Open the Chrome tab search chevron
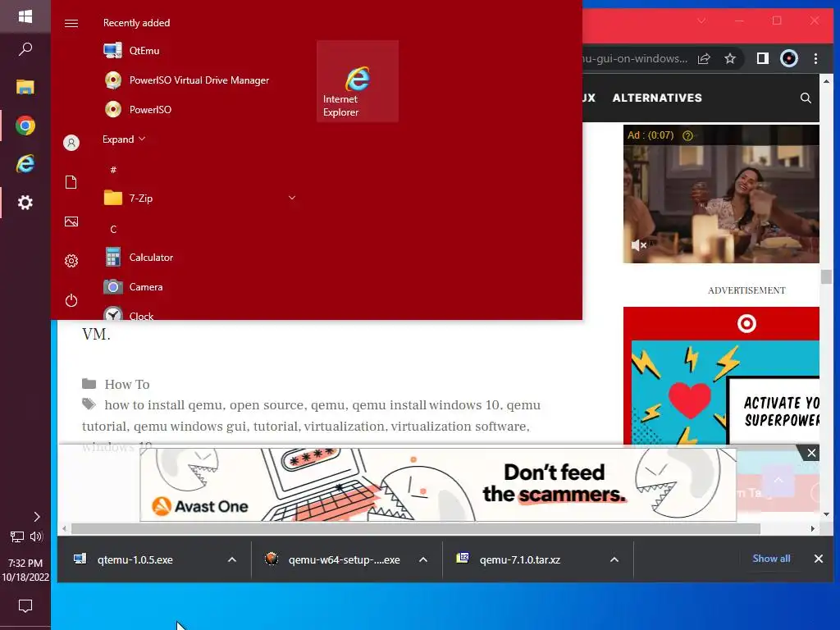 pos(701,21)
